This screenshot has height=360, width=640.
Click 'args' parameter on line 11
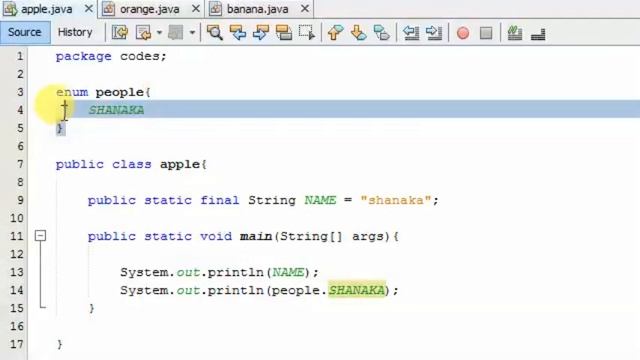(x=368, y=237)
